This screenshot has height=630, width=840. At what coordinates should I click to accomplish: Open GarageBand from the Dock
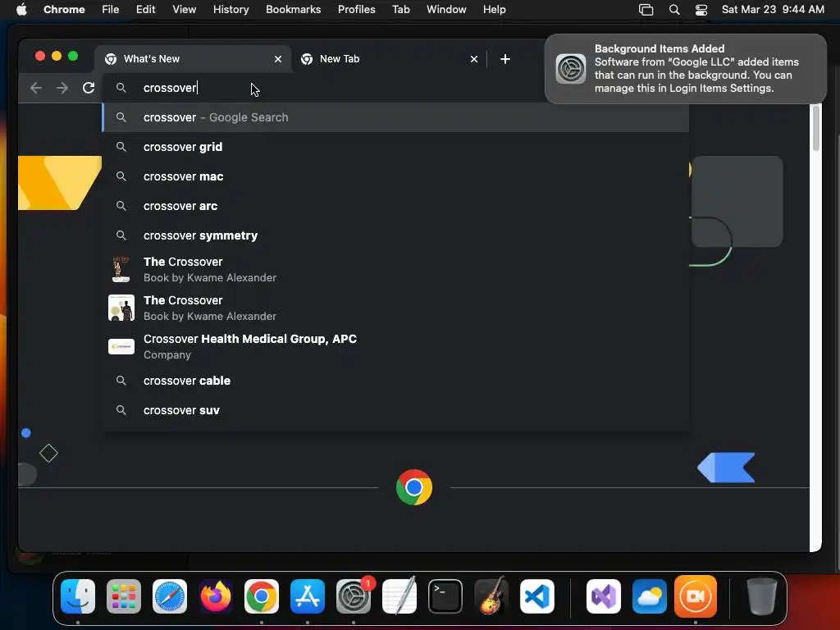(x=491, y=596)
